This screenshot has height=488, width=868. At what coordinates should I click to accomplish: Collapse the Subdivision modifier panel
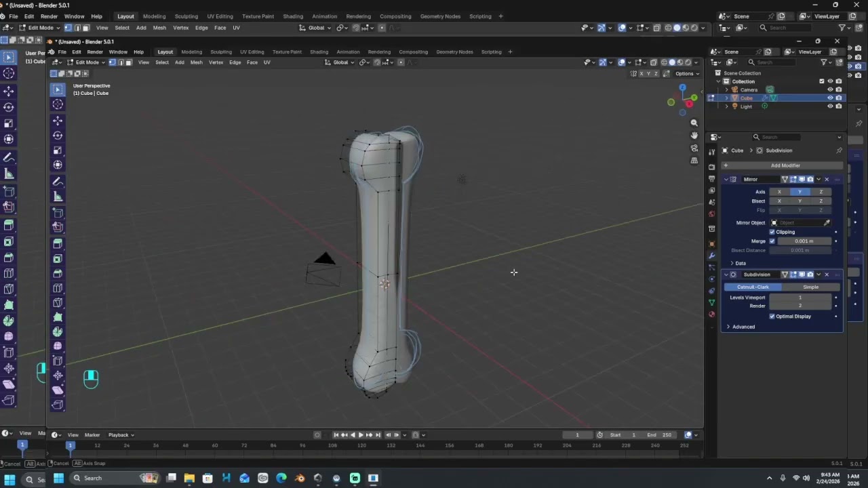tap(726, 274)
